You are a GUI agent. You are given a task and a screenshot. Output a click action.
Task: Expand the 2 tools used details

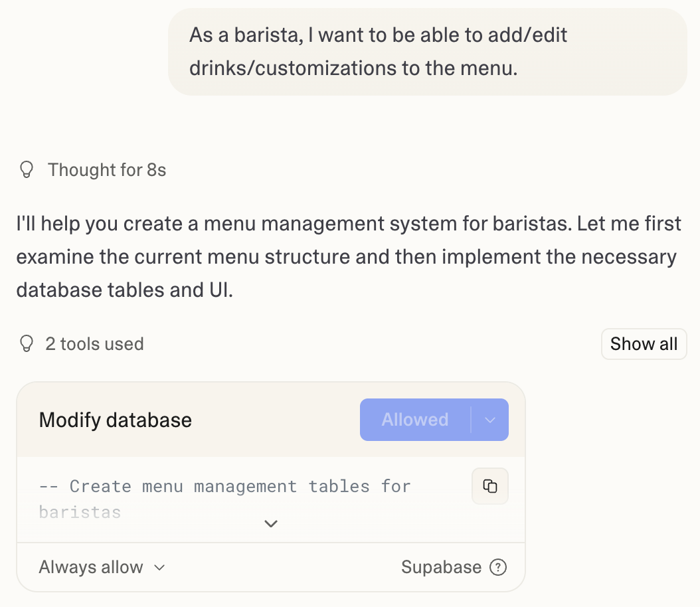coord(94,344)
